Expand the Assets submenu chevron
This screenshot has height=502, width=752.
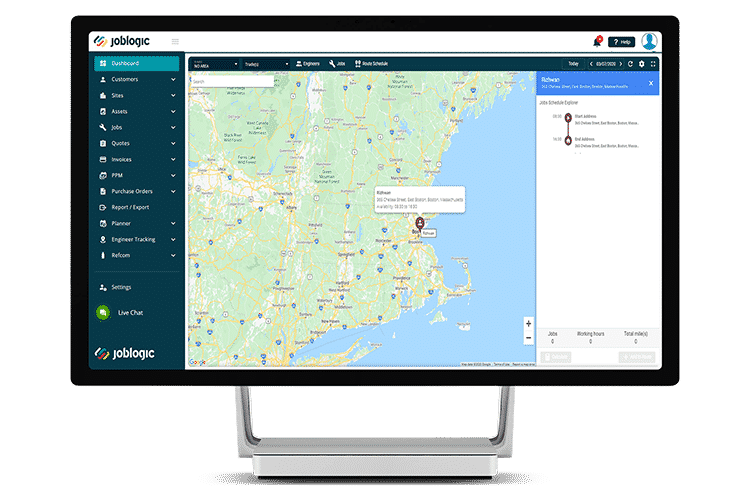coord(173,111)
